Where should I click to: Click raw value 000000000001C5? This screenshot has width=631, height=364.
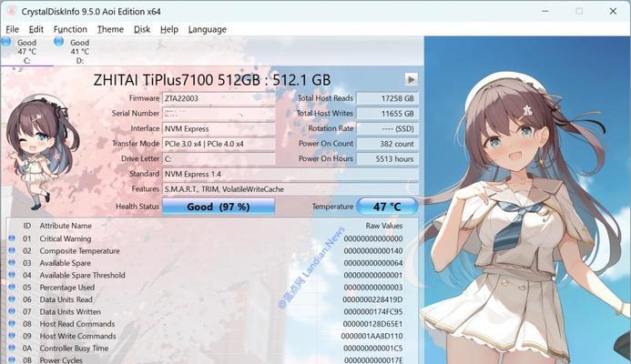pyautogui.click(x=373, y=349)
